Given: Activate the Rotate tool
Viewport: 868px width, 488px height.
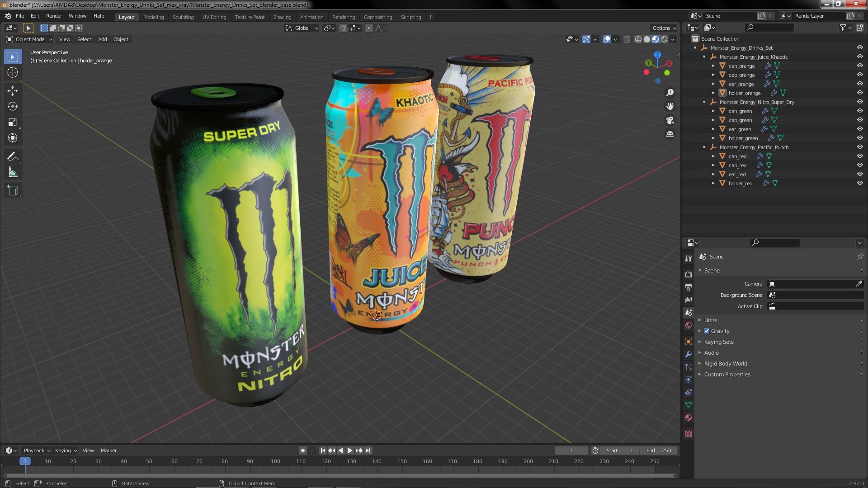Looking at the screenshot, I should 13,107.
